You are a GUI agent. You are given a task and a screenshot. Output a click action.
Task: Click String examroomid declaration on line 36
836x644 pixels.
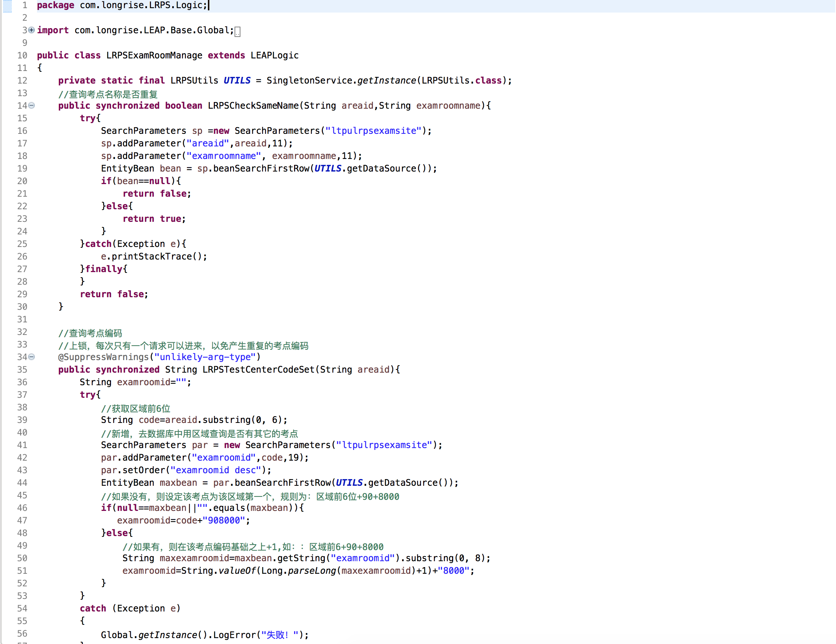click(x=135, y=382)
